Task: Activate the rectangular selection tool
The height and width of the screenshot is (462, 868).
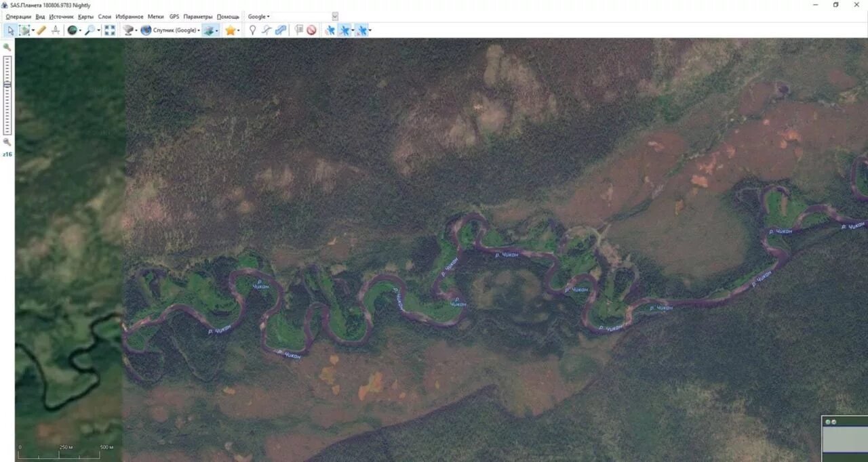Action: [x=24, y=30]
